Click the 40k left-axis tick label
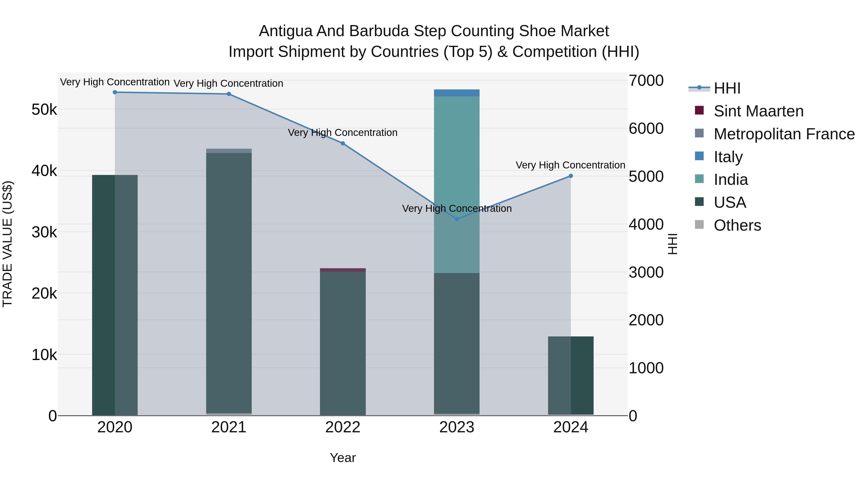Image resolution: width=868 pixels, height=488 pixels. coord(44,171)
